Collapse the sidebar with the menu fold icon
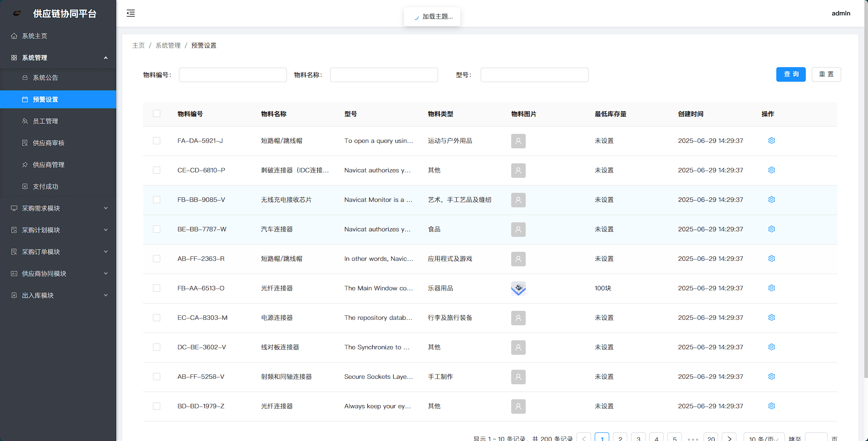The image size is (868, 441). pyautogui.click(x=131, y=13)
